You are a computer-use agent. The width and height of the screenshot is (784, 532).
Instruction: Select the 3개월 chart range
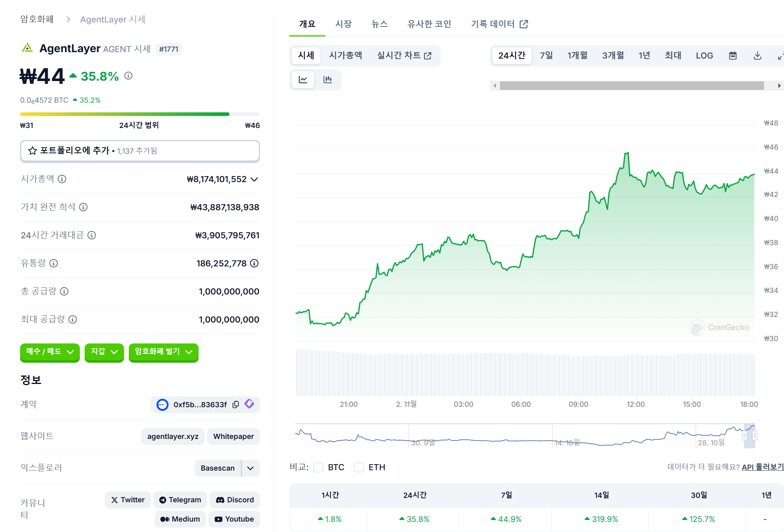click(x=613, y=55)
